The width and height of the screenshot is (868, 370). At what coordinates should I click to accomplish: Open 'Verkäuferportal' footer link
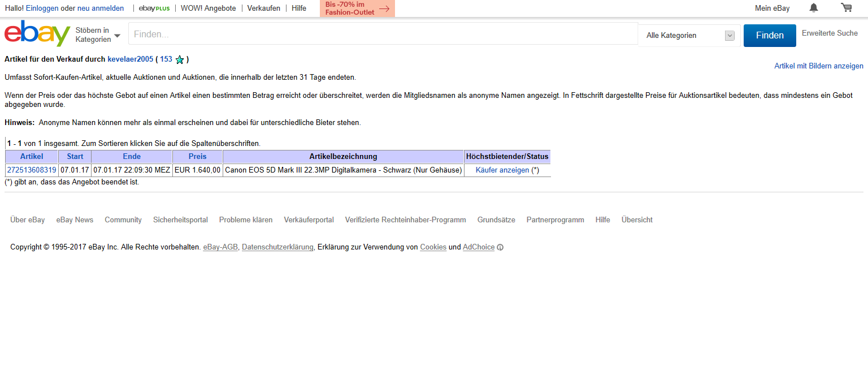click(x=309, y=220)
